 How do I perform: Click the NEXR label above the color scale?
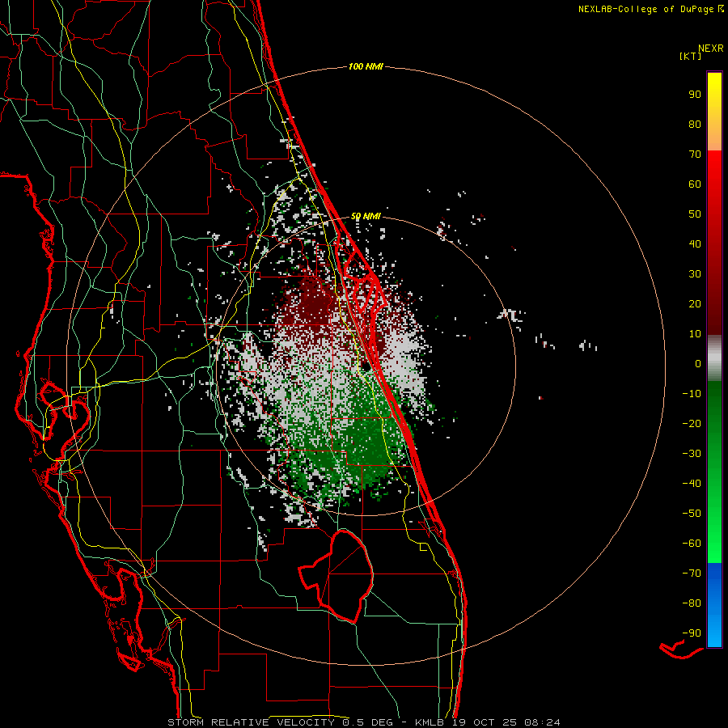(x=711, y=49)
